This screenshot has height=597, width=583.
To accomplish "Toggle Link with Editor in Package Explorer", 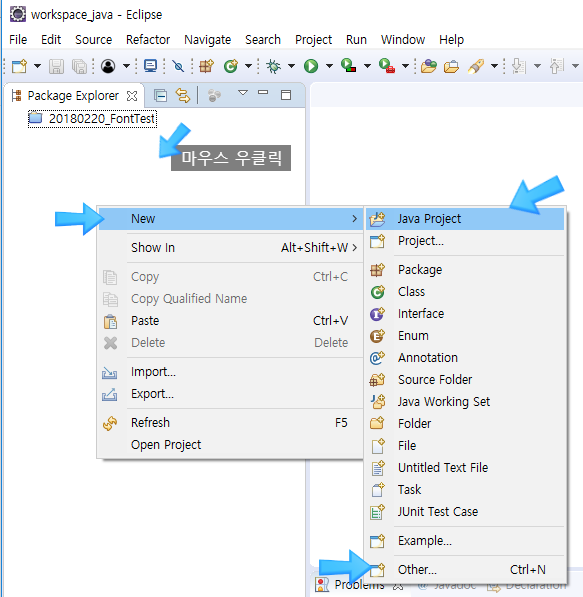I will pyautogui.click(x=183, y=95).
